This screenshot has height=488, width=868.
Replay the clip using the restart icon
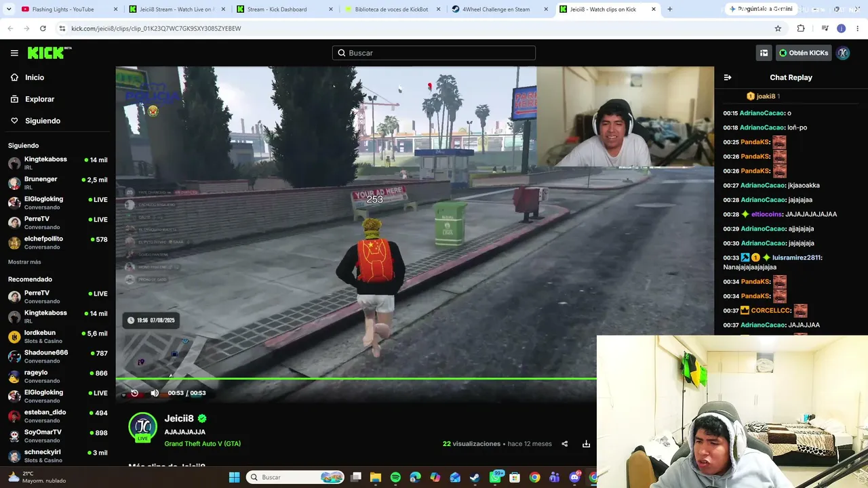(134, 393)
